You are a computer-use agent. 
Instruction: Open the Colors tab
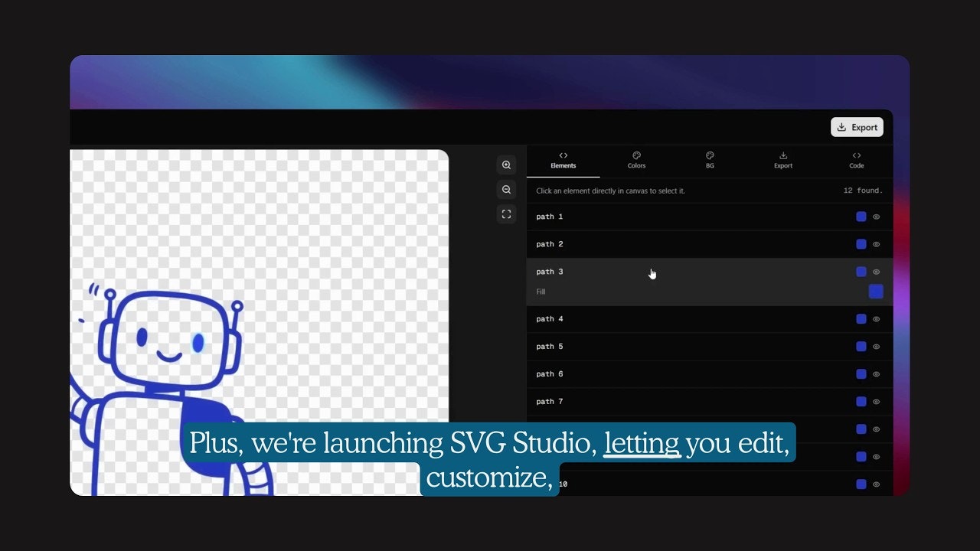636,161
